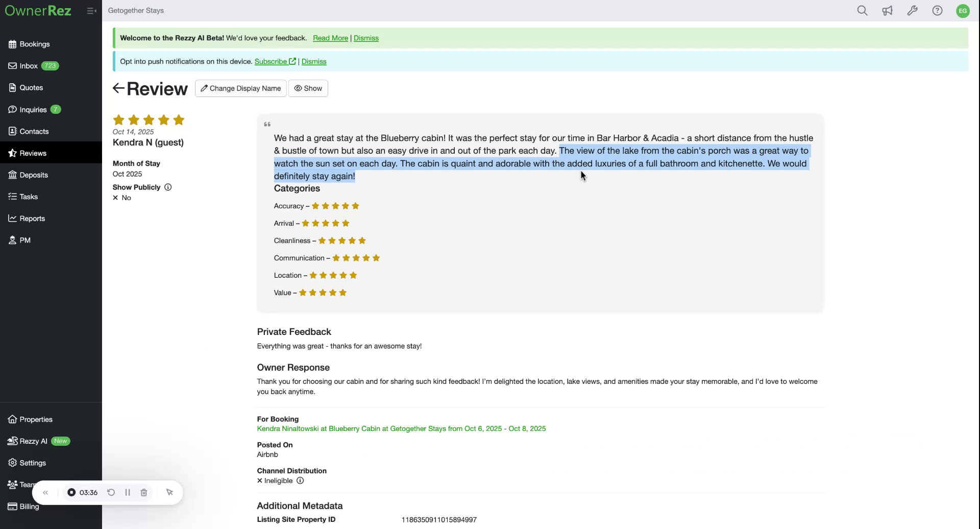Dismiss the Rezzy AI Beta banner
The height and width of the screenshot is (529, 980).
pyautogui.click(x=366, y=38)
